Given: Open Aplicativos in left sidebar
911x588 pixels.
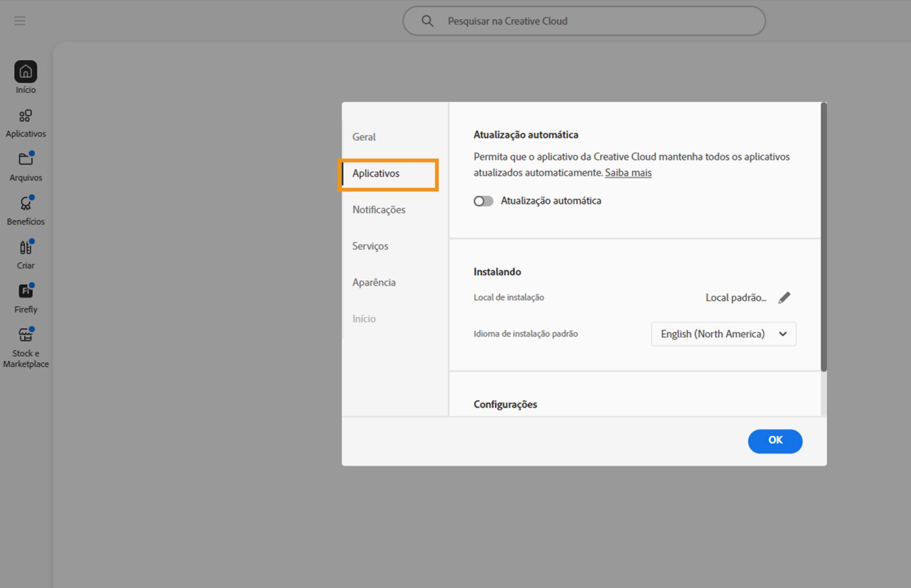Looking at the screenshot, I should coord(26,117).
